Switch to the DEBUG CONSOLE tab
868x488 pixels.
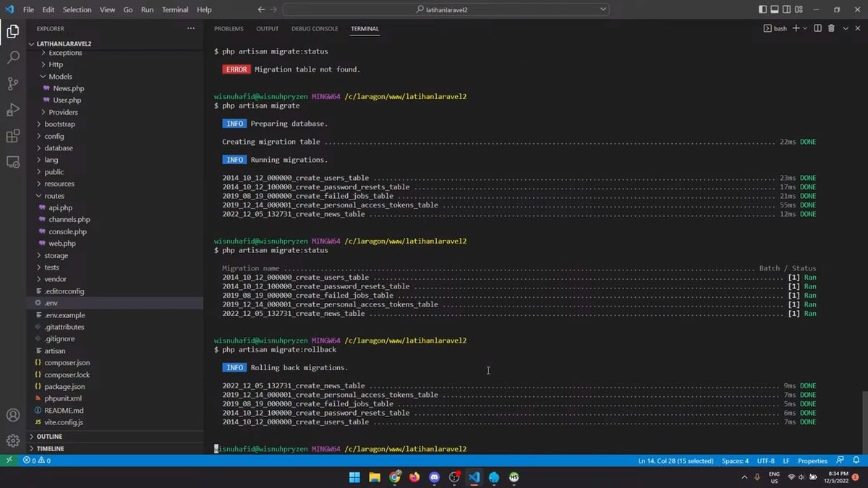coord(315,28)
